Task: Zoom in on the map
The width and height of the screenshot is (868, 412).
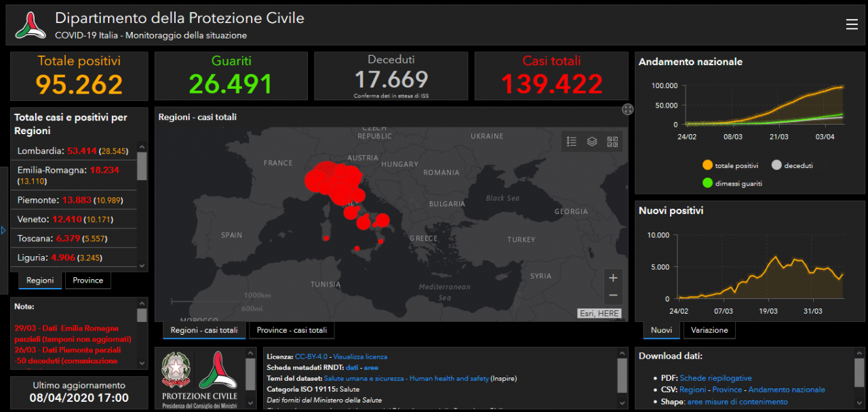Action: click(613, 278)
